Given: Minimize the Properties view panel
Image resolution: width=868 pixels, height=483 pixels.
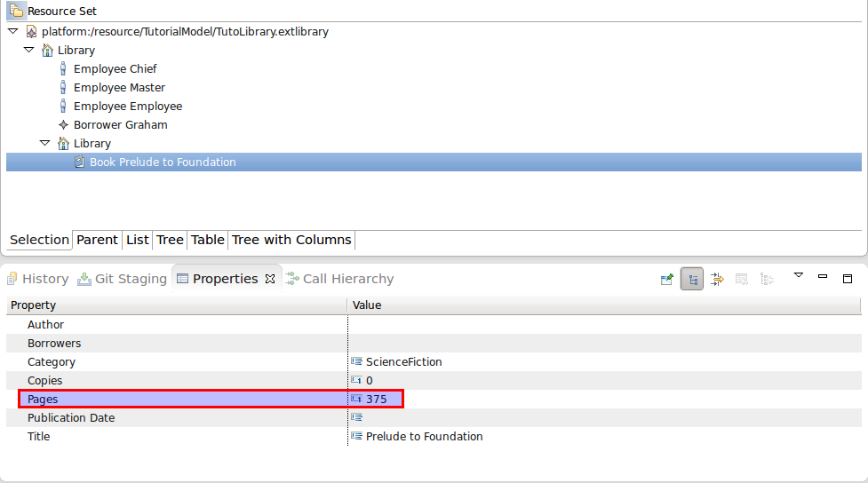Looking at the screenshot, I should tap(823, 277).
